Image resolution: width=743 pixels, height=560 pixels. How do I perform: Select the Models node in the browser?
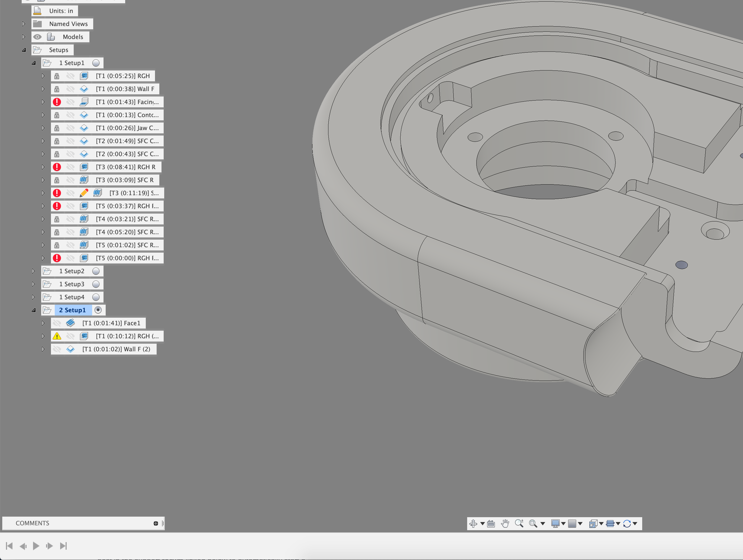click(73, 37)
